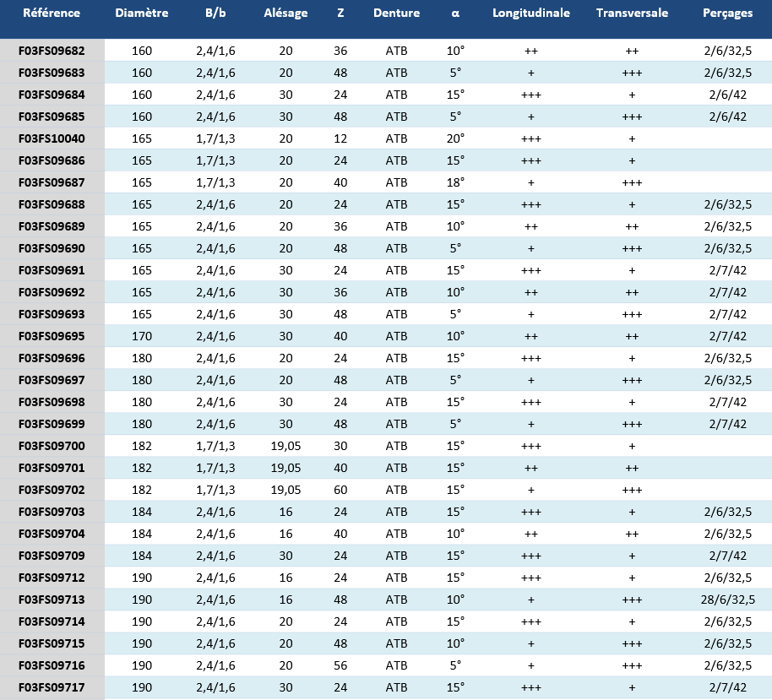
Task: Select reference F03FS09709
Action: click(52, 556)
